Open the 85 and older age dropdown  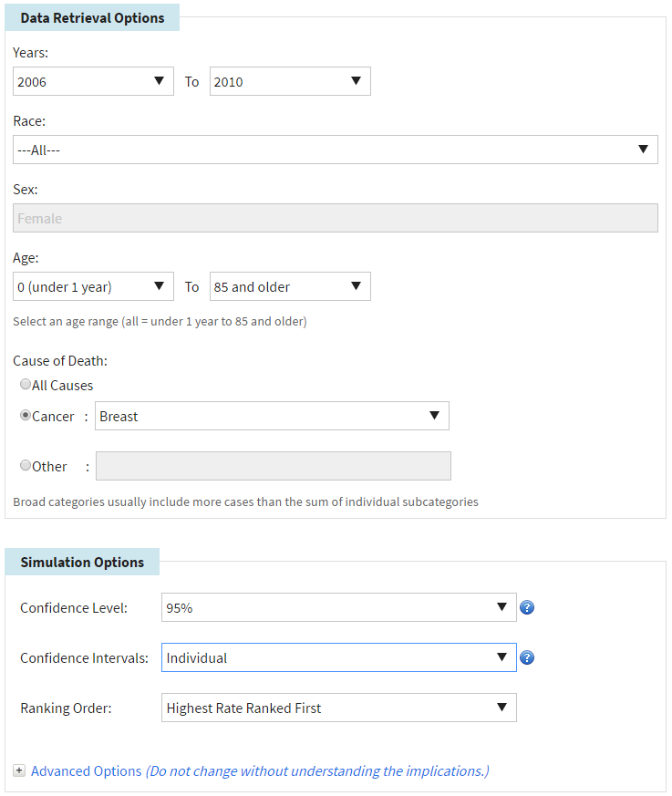pyautogui.click(x=290, y=286)
